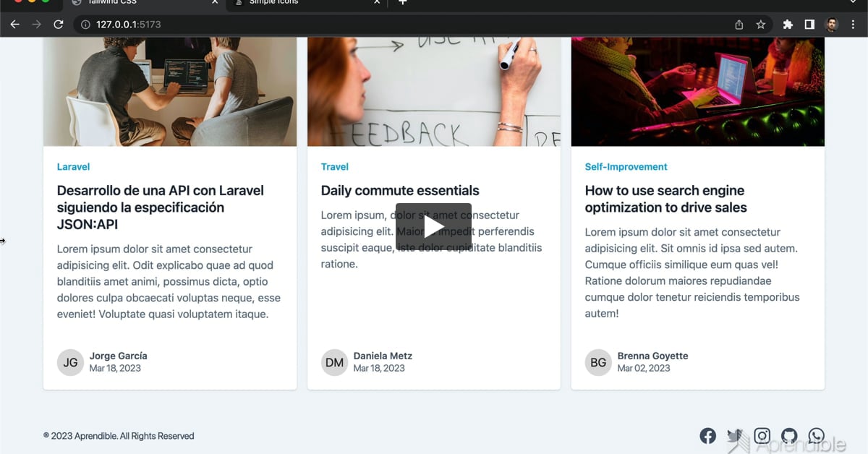The width and height of the screenshot is (868, 454).
Task: Bookmark page with the star icon
Action: click(x=760, y=25)
